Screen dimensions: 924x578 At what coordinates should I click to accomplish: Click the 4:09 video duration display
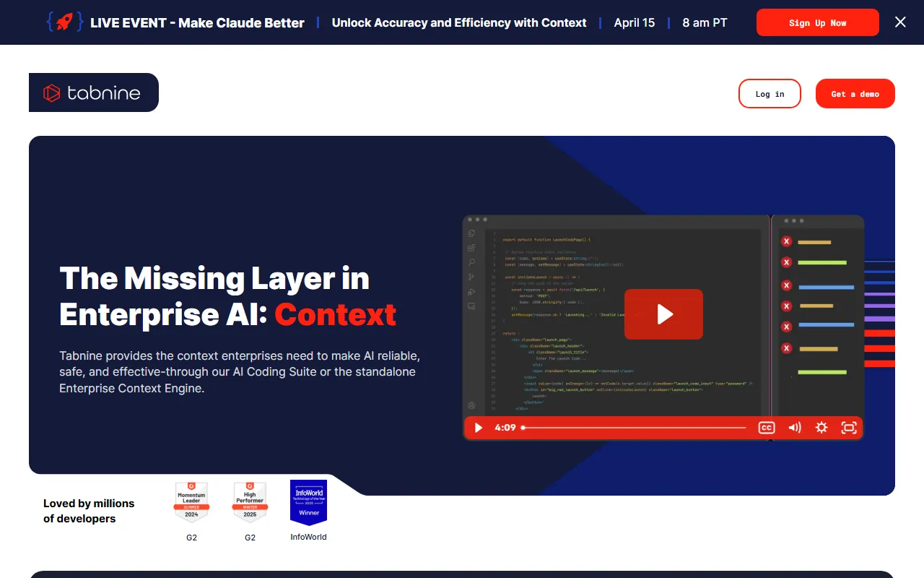(x=505, y=428)
